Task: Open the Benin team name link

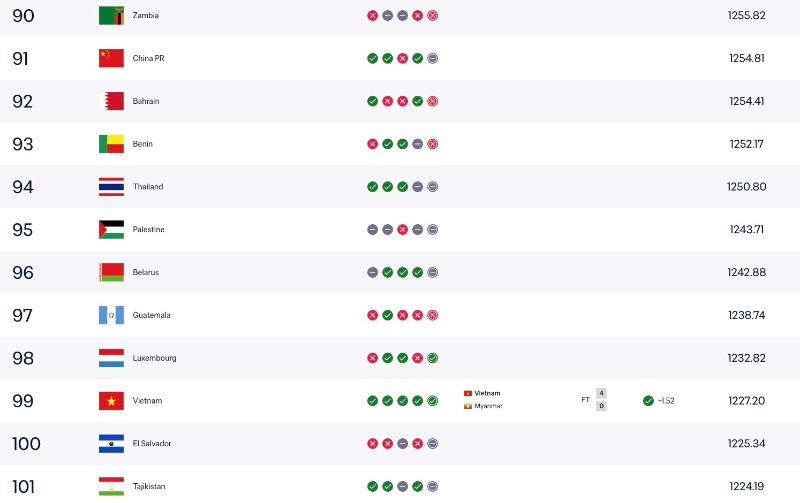Action: coord(142,144)
